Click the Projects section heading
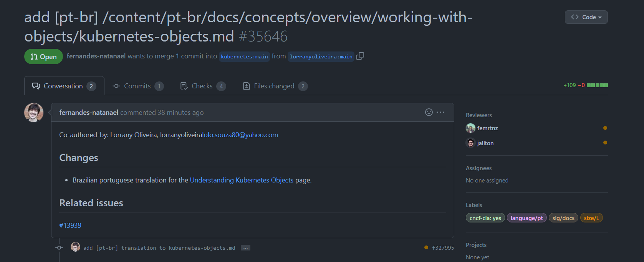The height and width of the screenshot is (262, 644). (x=476, y=245)
